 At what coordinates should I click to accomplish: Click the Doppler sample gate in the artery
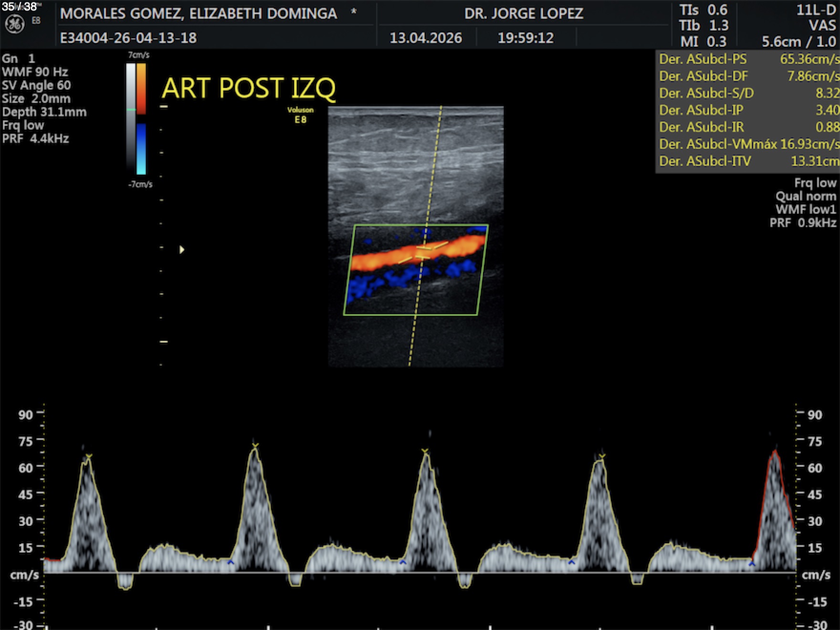tap(423, 252)
